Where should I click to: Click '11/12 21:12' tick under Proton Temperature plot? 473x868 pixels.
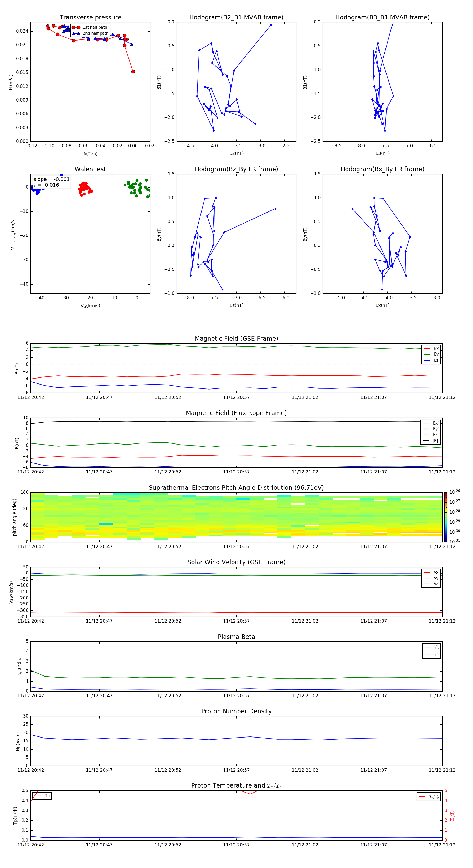[x=442, y=845]
